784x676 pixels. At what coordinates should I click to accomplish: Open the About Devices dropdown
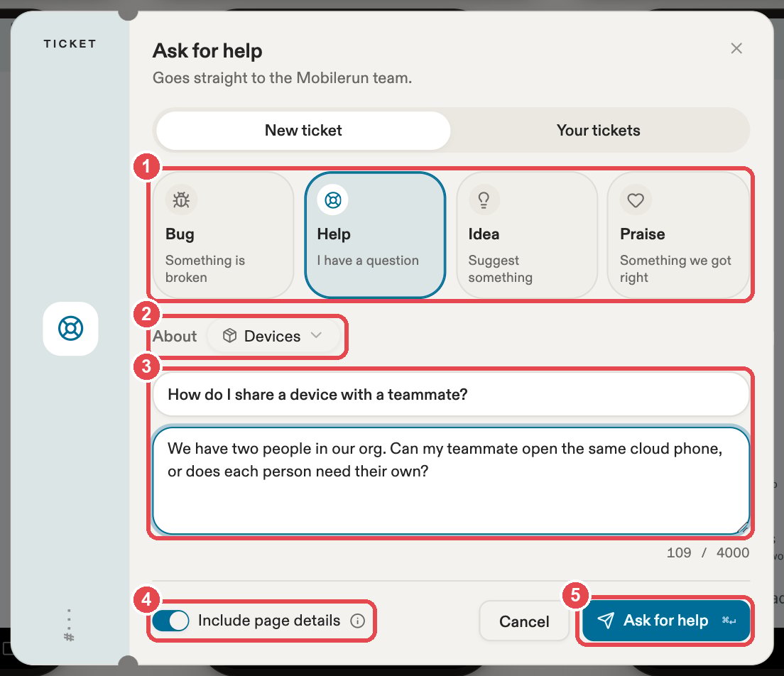[x=273, y=336]
